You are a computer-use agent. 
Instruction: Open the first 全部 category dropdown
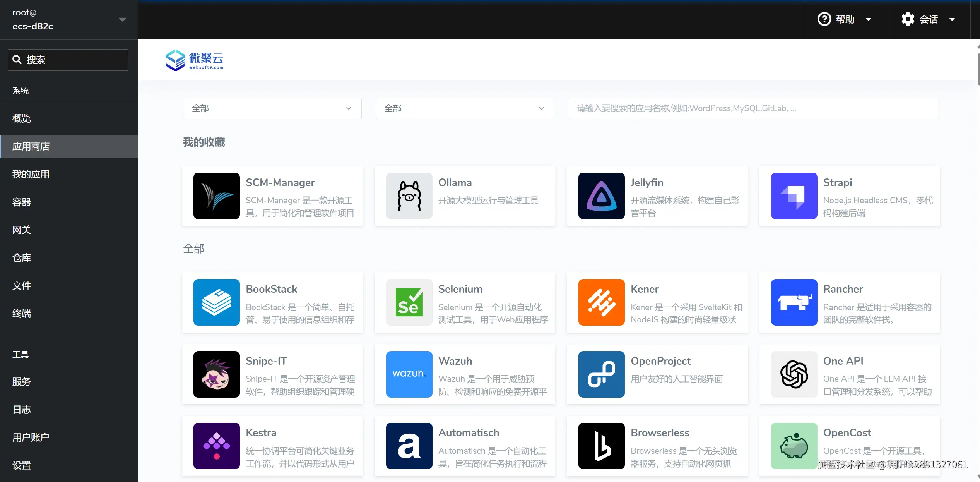click(272, 108)
